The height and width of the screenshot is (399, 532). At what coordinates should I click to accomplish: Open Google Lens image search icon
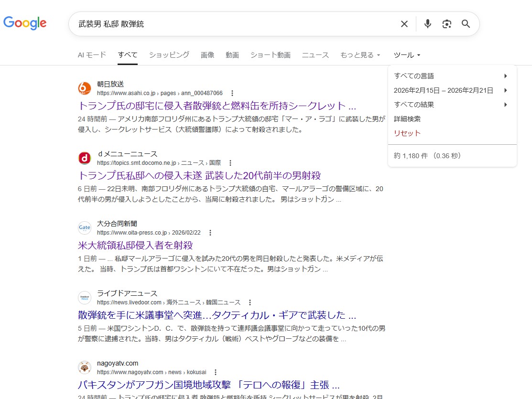pos(447,24)
